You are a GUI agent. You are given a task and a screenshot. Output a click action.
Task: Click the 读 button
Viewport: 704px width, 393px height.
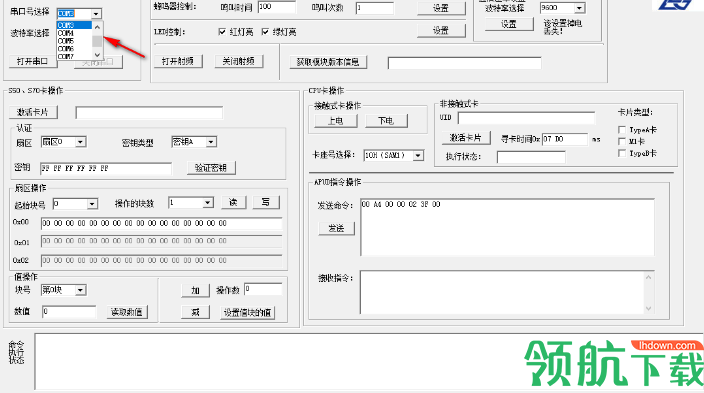(233, 202)
